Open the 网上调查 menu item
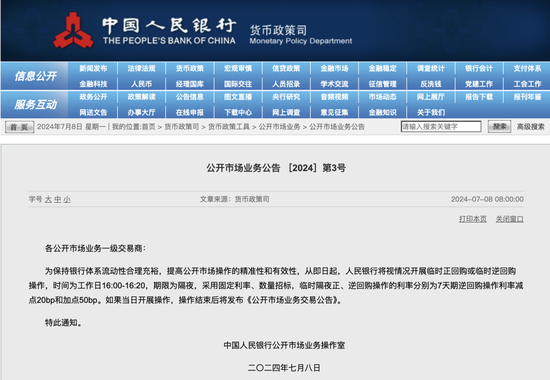Image resolution: width=550 pixels, height=380 pixels. click(x=286, y=112)
